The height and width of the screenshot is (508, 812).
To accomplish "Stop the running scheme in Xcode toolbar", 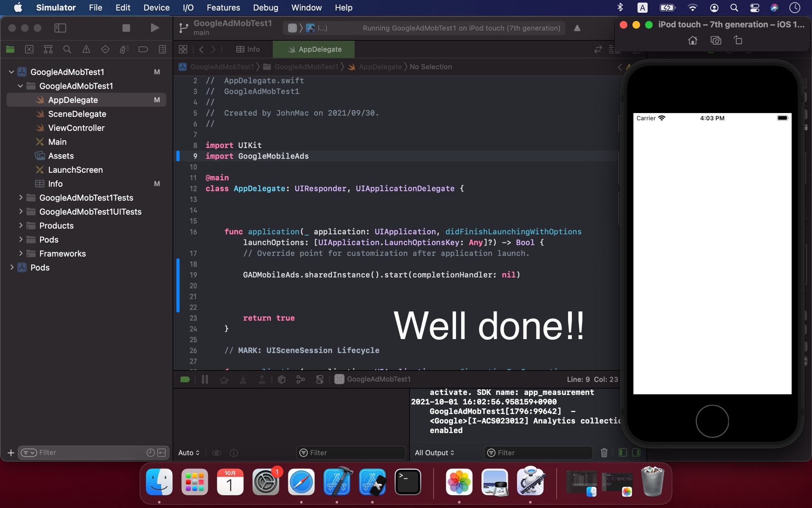I will pos(126,28).
